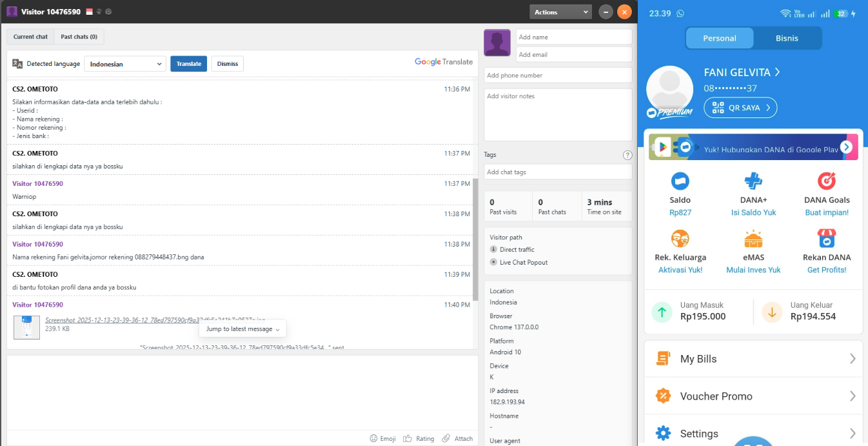Open the detected language Indonesian dropdown
The width and height of the screenshot is (868, 446).
click(125, 64)
